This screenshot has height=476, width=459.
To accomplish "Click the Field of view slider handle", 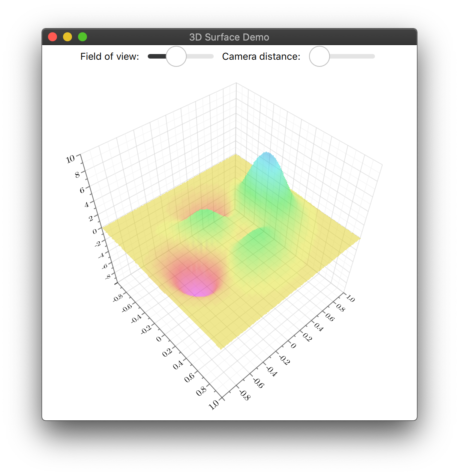I will [176, 56].
